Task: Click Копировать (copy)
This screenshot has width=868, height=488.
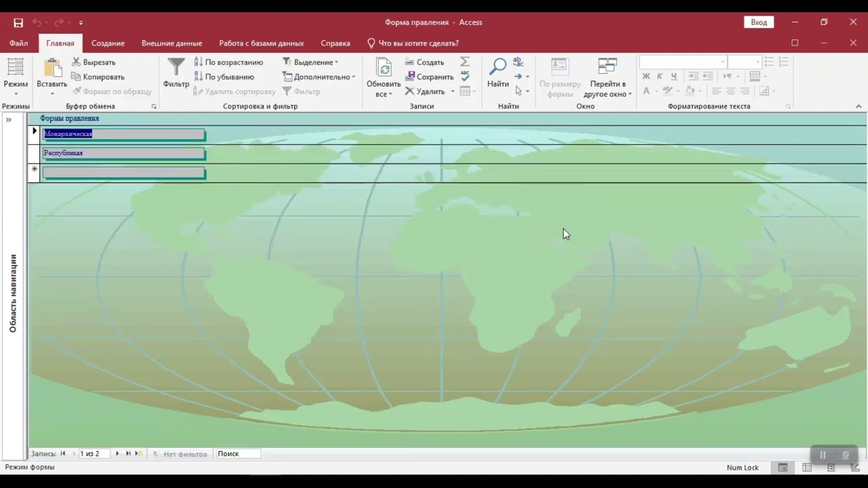Action: pos(98,77)
